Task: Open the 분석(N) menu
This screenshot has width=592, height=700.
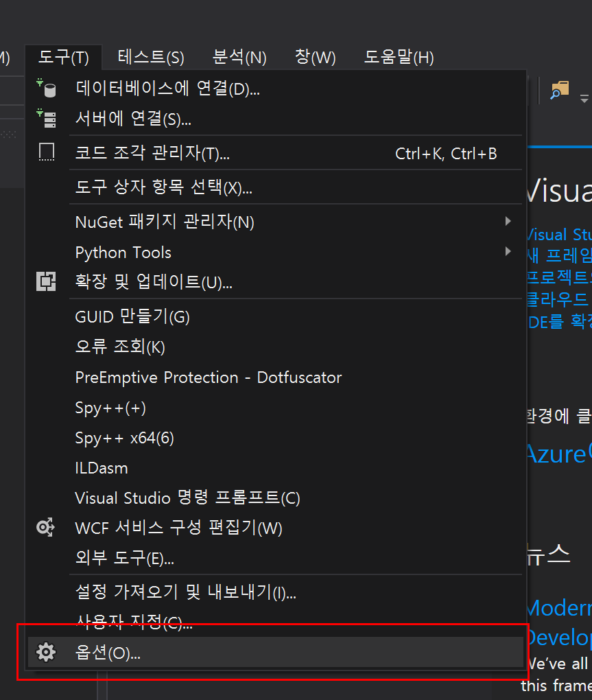Action: point(239,57)
